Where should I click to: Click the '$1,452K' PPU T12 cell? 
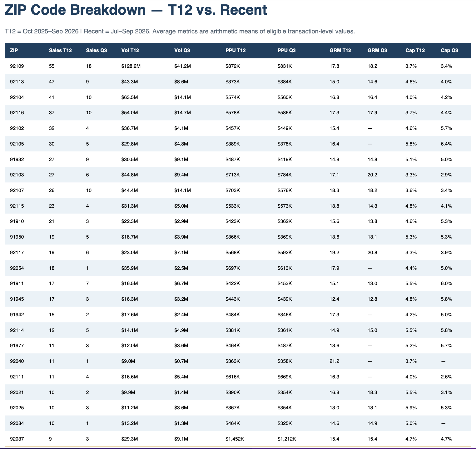[235, 439]
